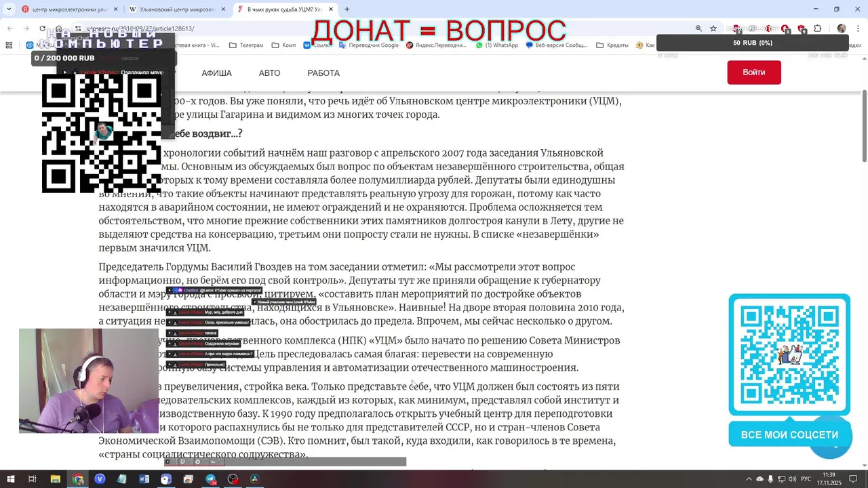The height and width of the screenshot is (488, 868).
Task: Click the blue QR code on the right
Action: click(x=789, y=354)
